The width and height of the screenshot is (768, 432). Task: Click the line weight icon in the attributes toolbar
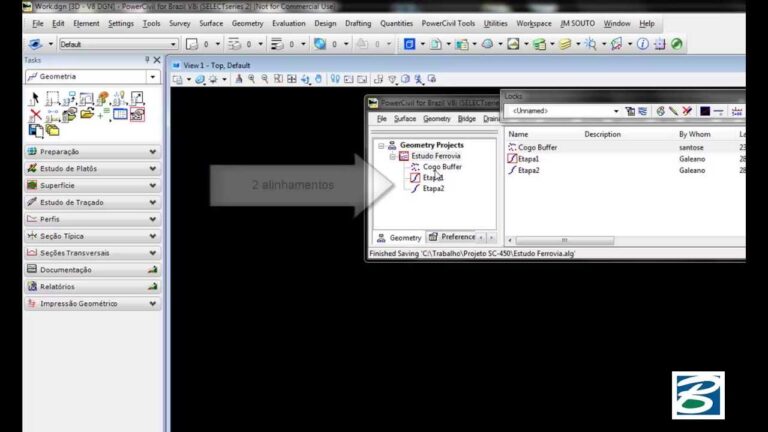click(x=277, y=44)
